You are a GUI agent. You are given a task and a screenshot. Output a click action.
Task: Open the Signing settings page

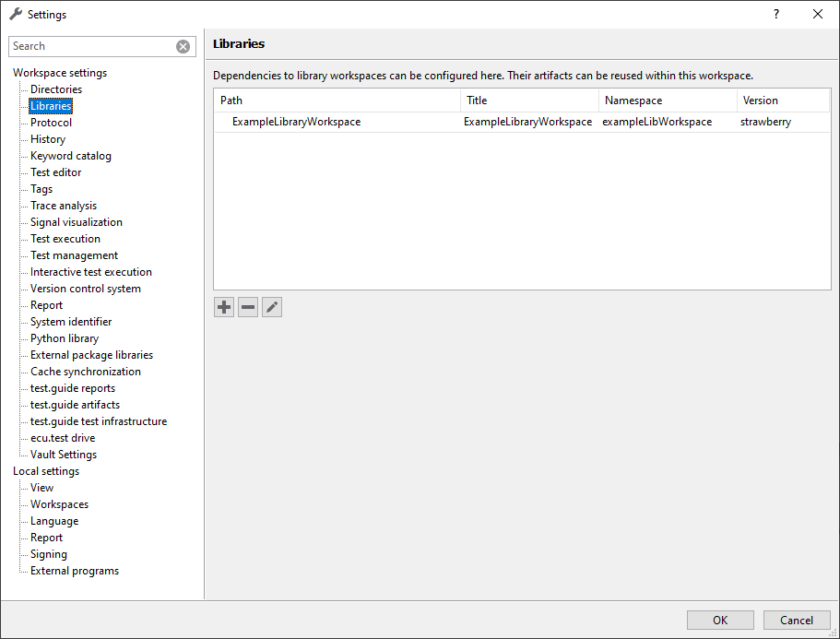pos(49,554)
